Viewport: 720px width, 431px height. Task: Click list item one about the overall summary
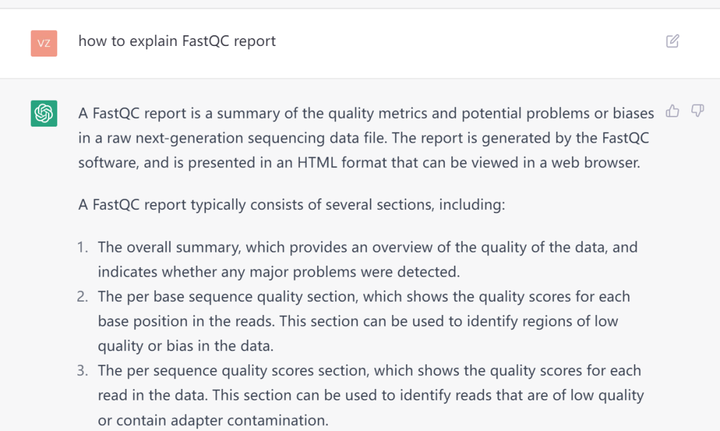[367, 259]
